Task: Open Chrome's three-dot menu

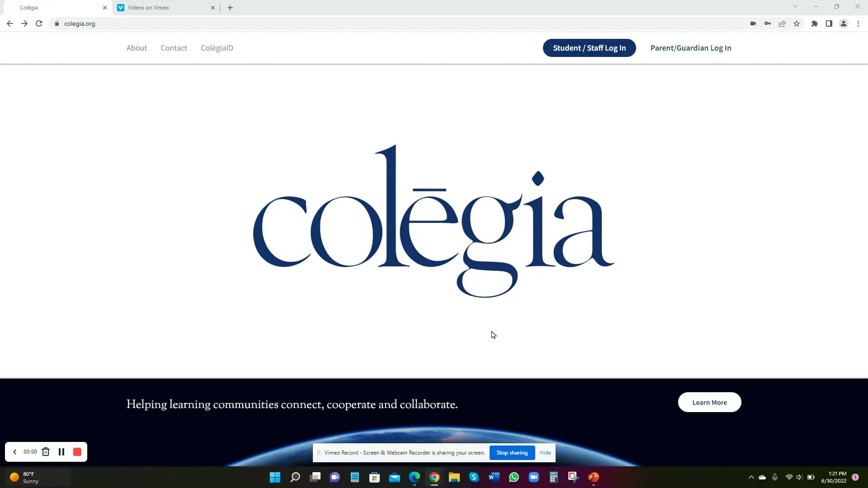Action: [x=859, y=23]
